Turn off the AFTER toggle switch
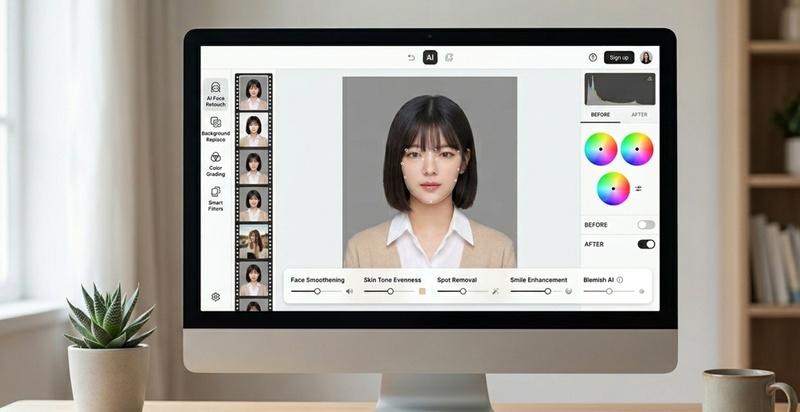Screen dimensions: 800x412 (646, 244)
